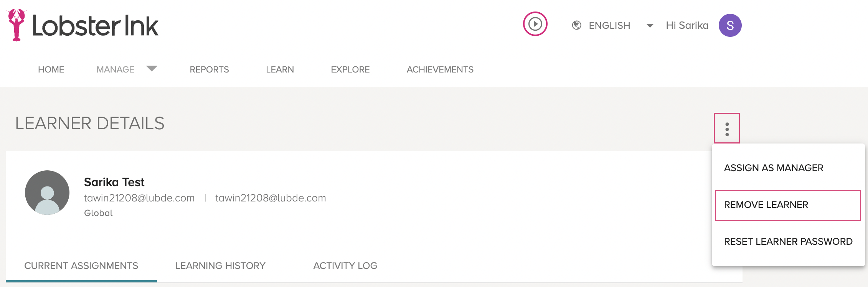Expand the MANAGE menu arrow
868x287 pixels.
[x=152, y=69]
